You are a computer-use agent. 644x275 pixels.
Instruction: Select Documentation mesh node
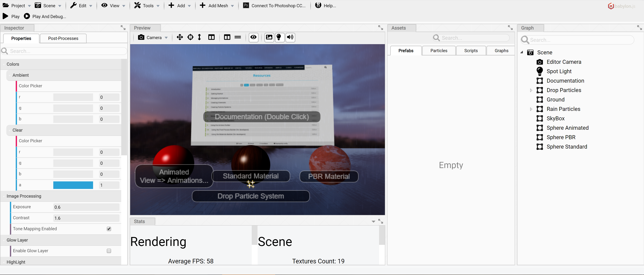click(565, 81)
